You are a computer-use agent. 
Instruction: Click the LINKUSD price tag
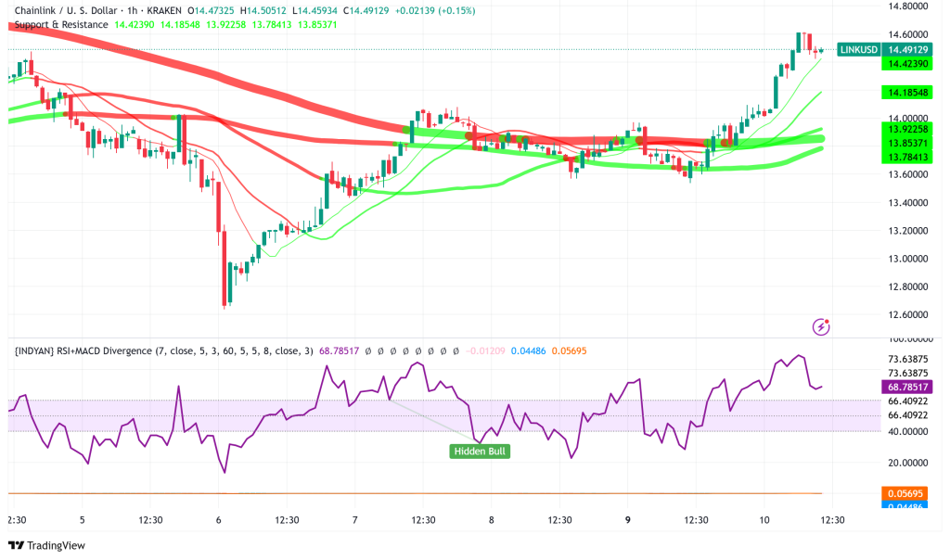tap(858, 50)
